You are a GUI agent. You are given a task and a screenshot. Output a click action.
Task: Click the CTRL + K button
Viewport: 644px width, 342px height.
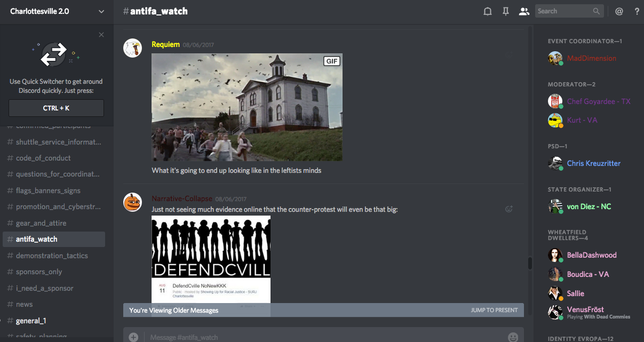(x=56, y=108)
